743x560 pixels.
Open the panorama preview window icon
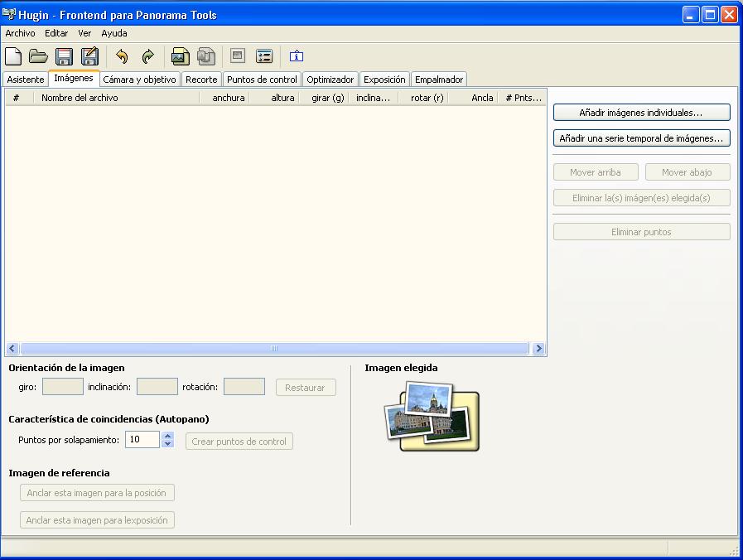tap(238, 56)
